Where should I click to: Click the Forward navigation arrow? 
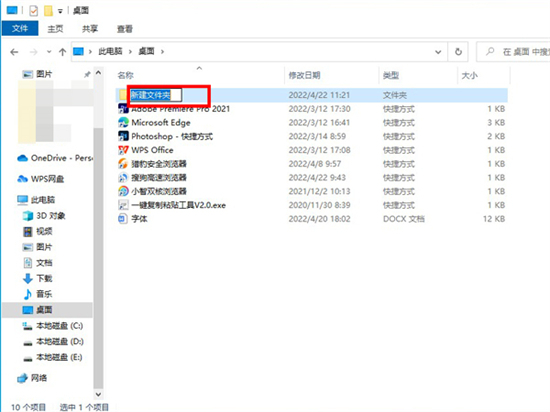point(33,52)
